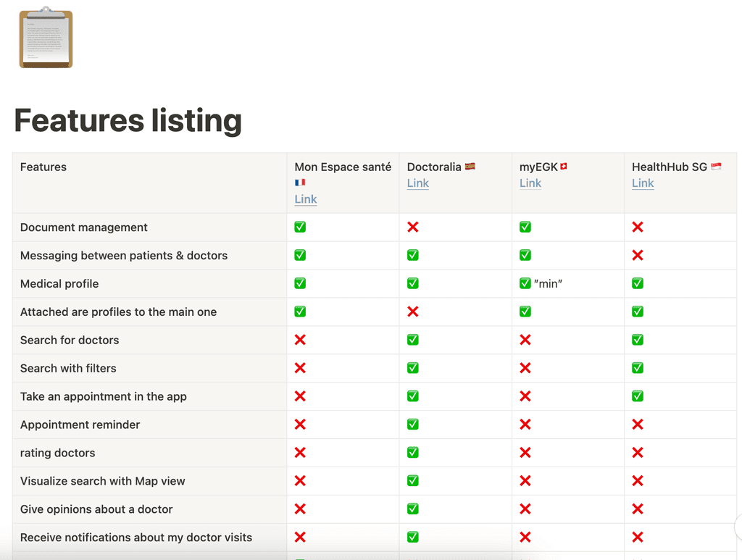Click rating doctors cross under Mon Espace santé
The height and width of the screenshot is (560, 742).
point(300,453)
